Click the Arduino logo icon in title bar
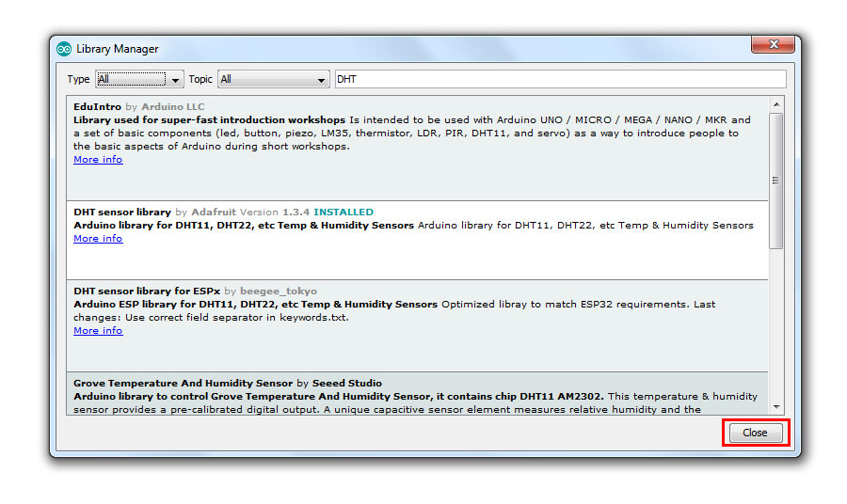 point(64,49)
